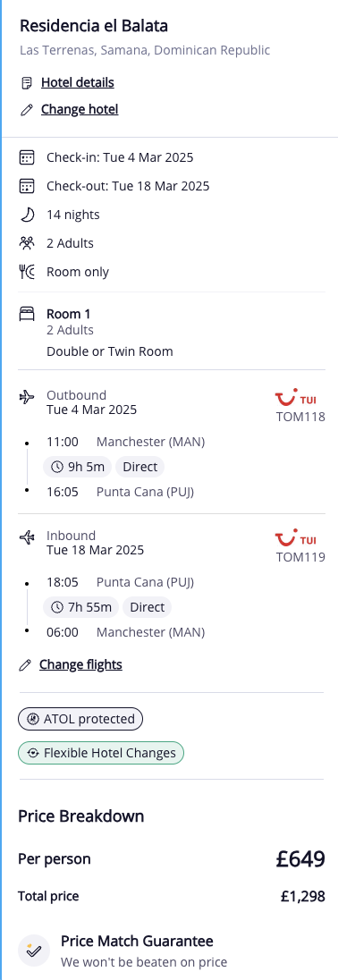Click the check-in calendar icon
The width and height of the screenshot is (338, 980).
pyautogui.click(x=26, y=157)
